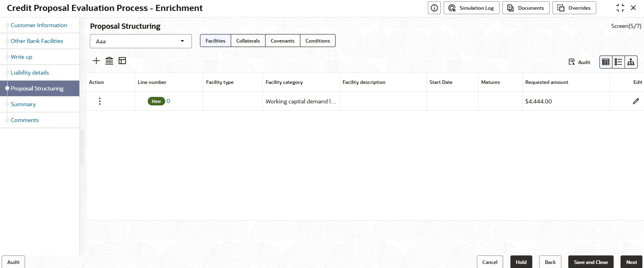
Task: Click the Audit button at bottom left
Action: point(13,262)
